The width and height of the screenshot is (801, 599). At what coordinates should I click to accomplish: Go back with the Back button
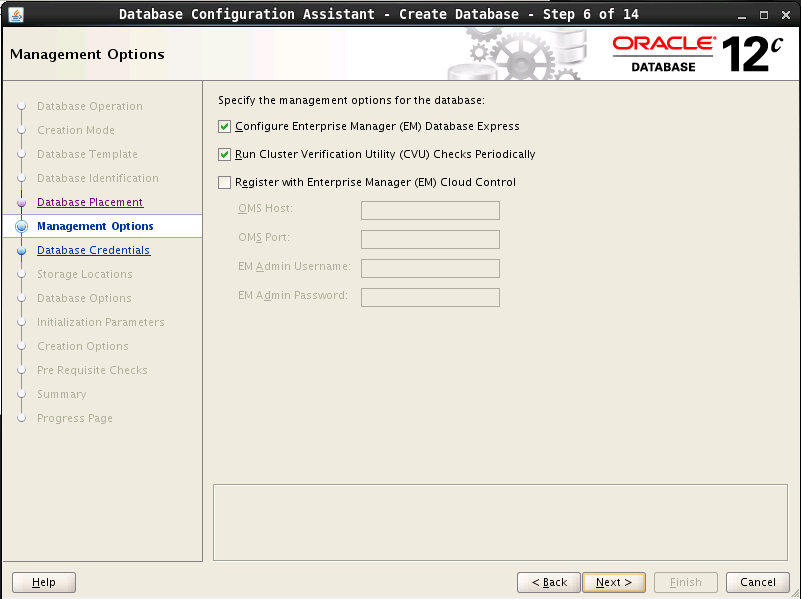[549, 582]
